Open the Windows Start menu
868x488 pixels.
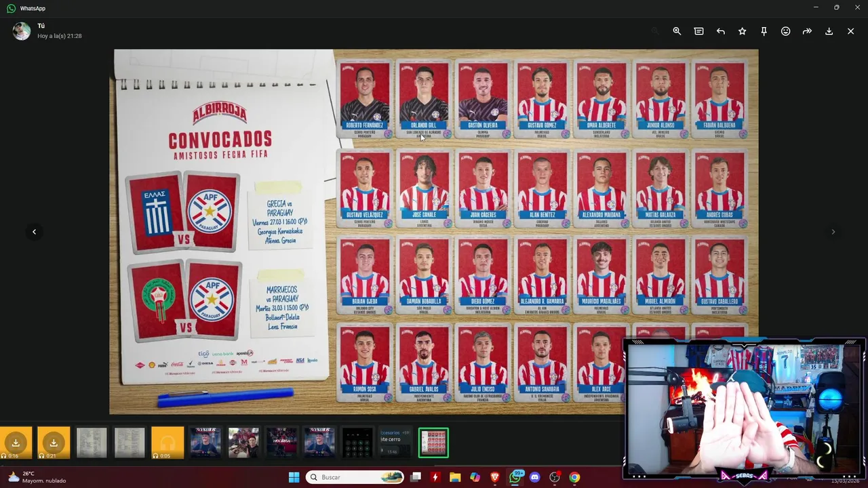point(294,477)
